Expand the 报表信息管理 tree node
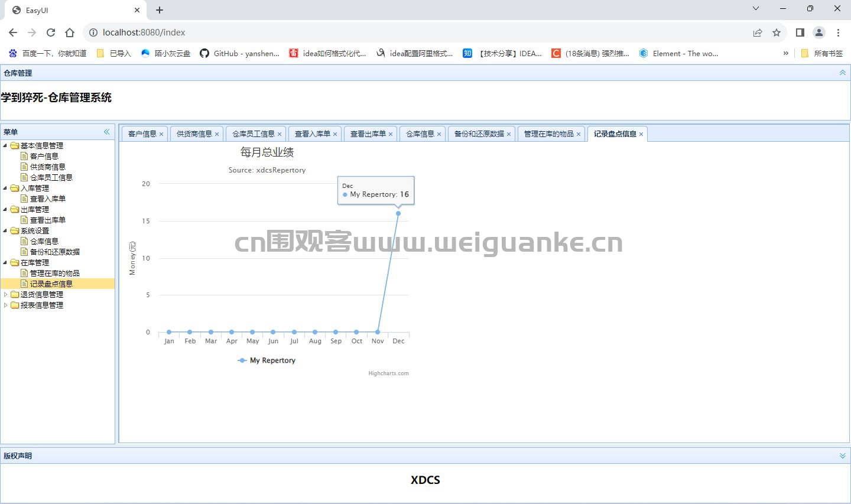The image size is (851, 504). pos(5,305)
